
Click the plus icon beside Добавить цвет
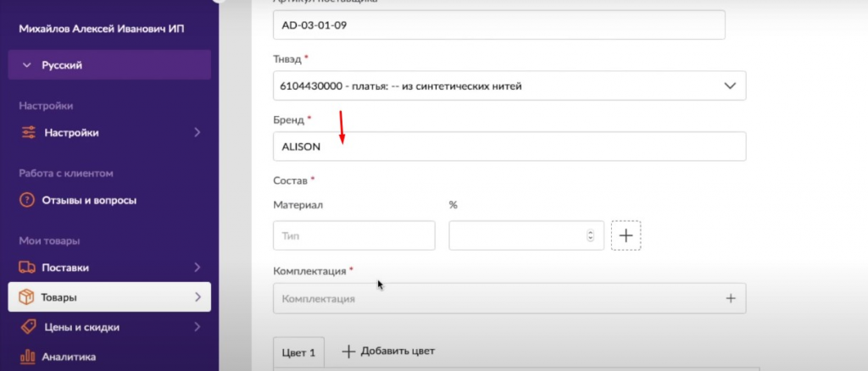click(x=348, y=351)
